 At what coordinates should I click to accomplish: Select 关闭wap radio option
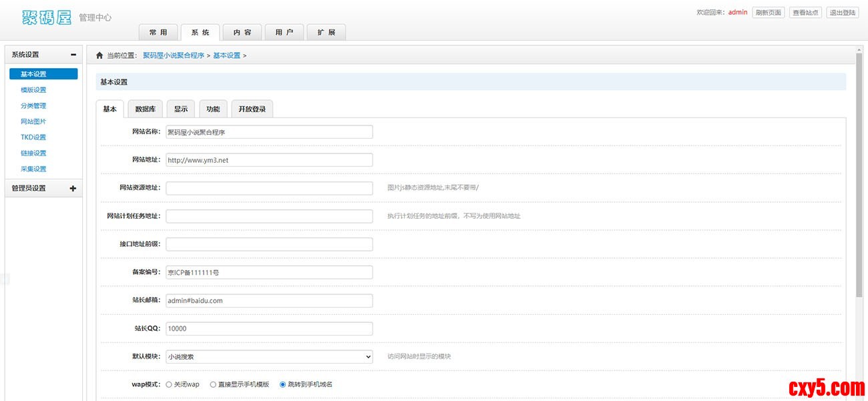169,384
